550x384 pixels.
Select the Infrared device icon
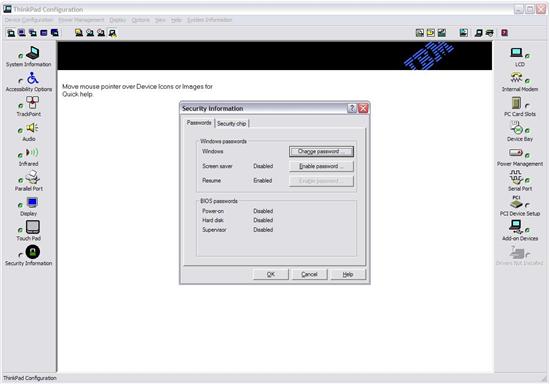pyautogui.click(x=32, y=153)
